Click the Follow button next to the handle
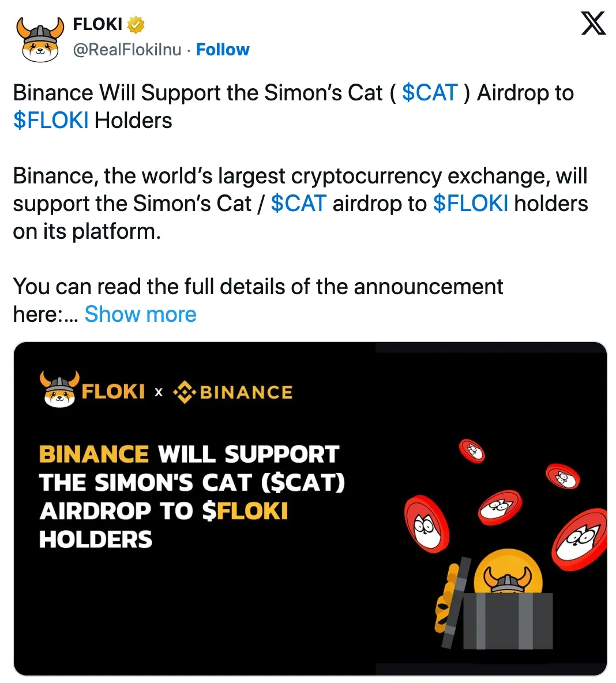The width and height of the screenshot is (616, 683). (x=223, y=50)
